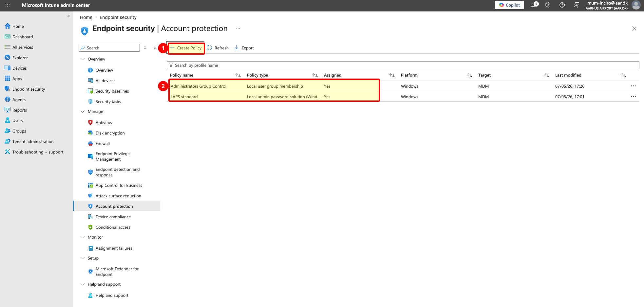Sort by Platform column arrows
The width and height of the screenshot is (644, 307).
pos(469,75)
